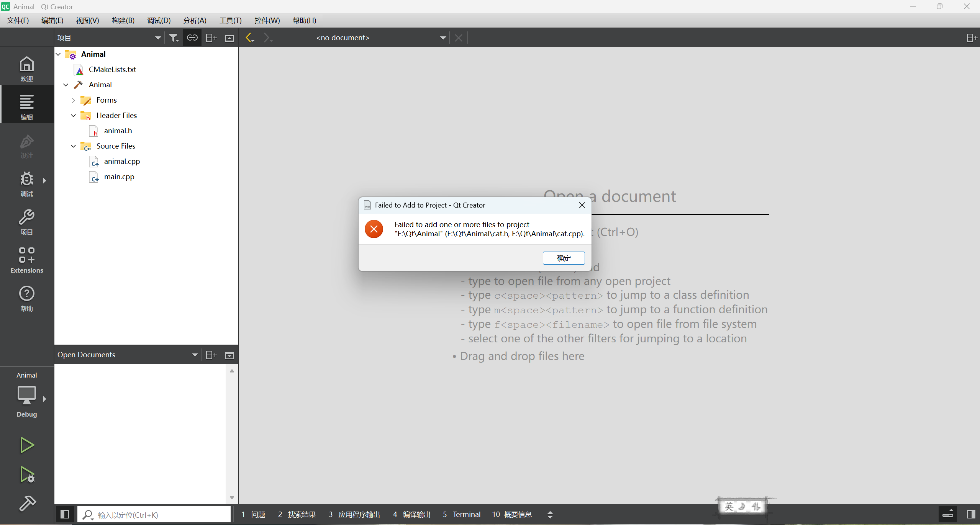This screenshot has height=525, width=980.
Task: Build project with hammer icon
Action: (x=26, y=504)
